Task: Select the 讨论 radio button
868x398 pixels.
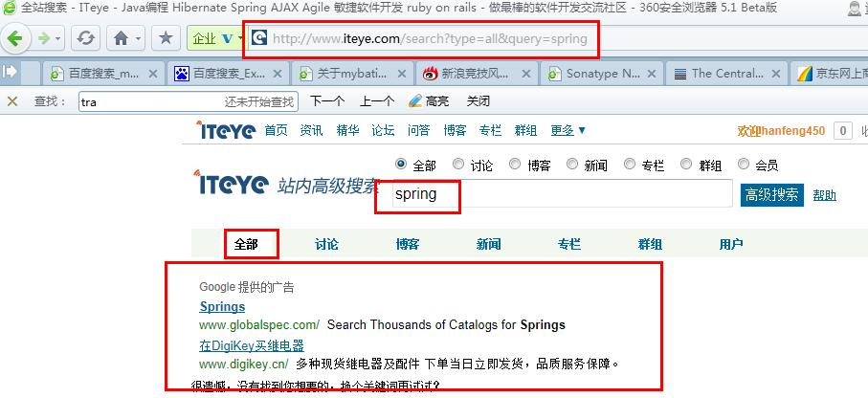Action: tap(458, 165)
